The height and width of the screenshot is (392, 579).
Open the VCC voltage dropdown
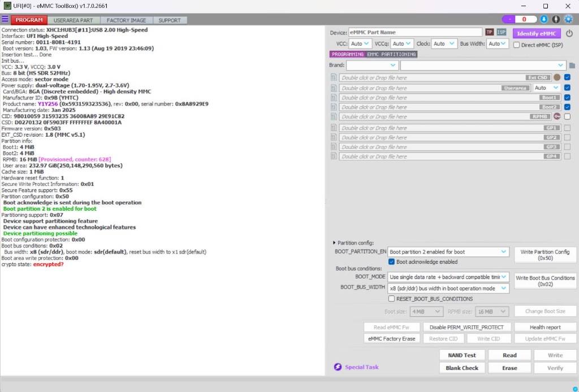360,43
